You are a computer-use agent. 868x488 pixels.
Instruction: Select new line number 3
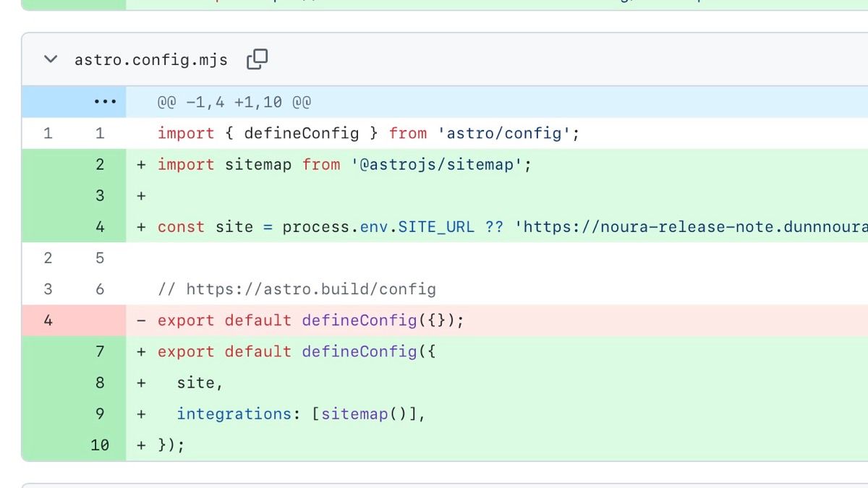click(100, 196)
